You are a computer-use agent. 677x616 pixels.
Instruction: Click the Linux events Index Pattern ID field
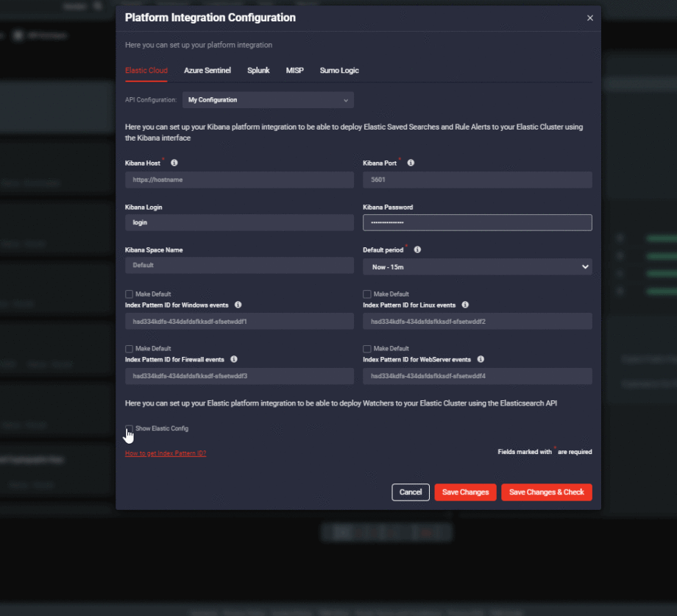click(477, 321)
